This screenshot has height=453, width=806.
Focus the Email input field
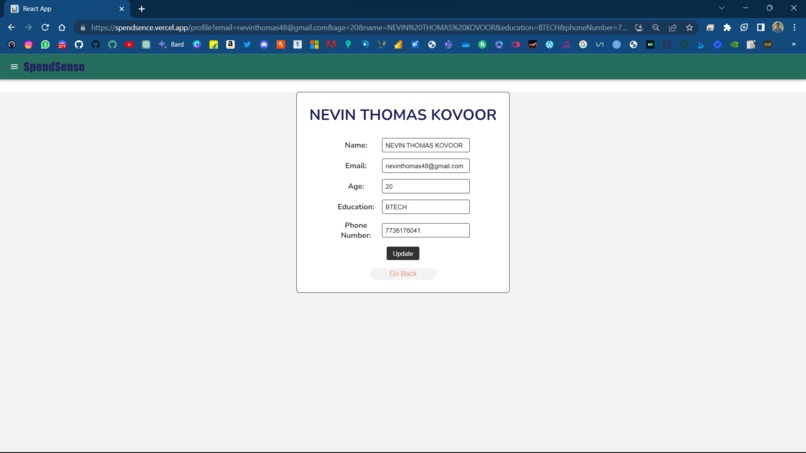point(425,166)
